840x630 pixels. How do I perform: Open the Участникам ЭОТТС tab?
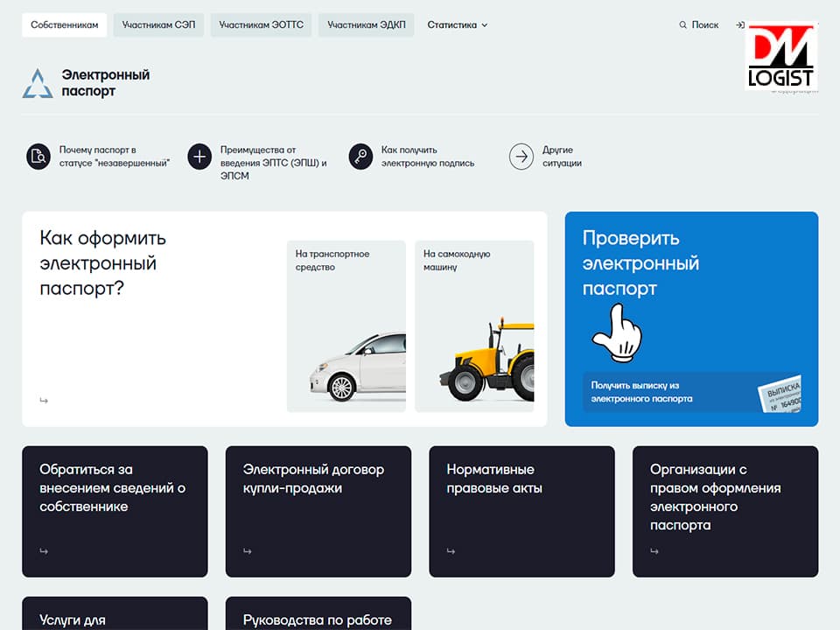click(x=262, y=24)
